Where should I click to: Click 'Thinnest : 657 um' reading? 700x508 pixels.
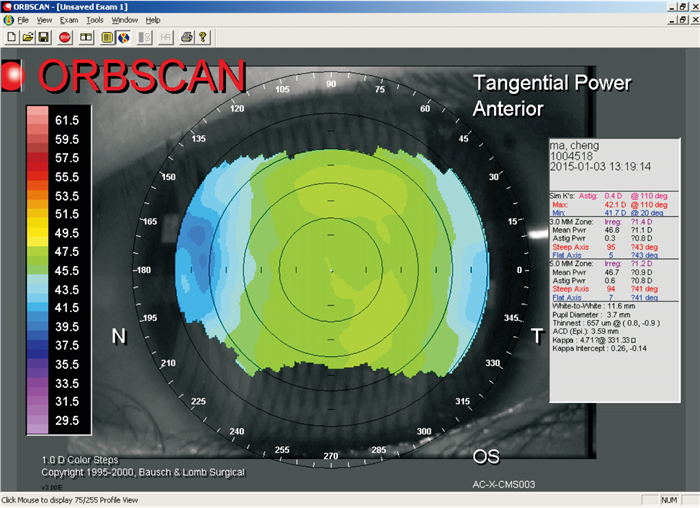click(606, 323)
